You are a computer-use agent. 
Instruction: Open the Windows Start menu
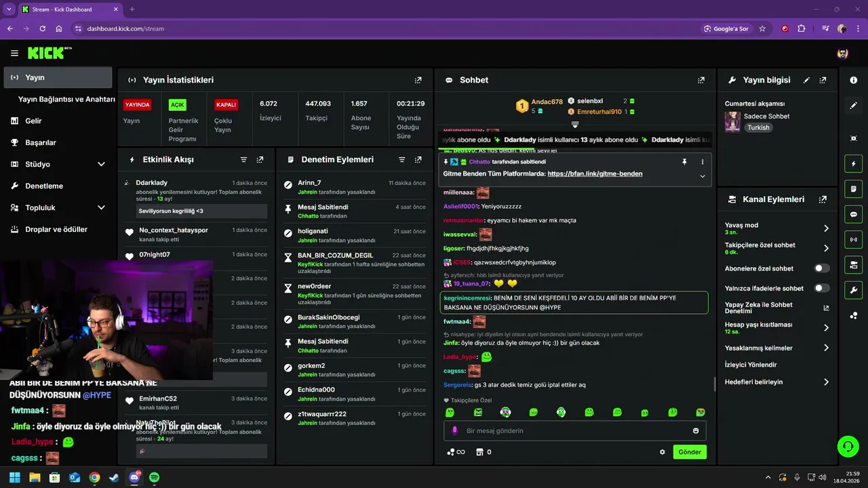pyautogui.click(x=15, y=477)
